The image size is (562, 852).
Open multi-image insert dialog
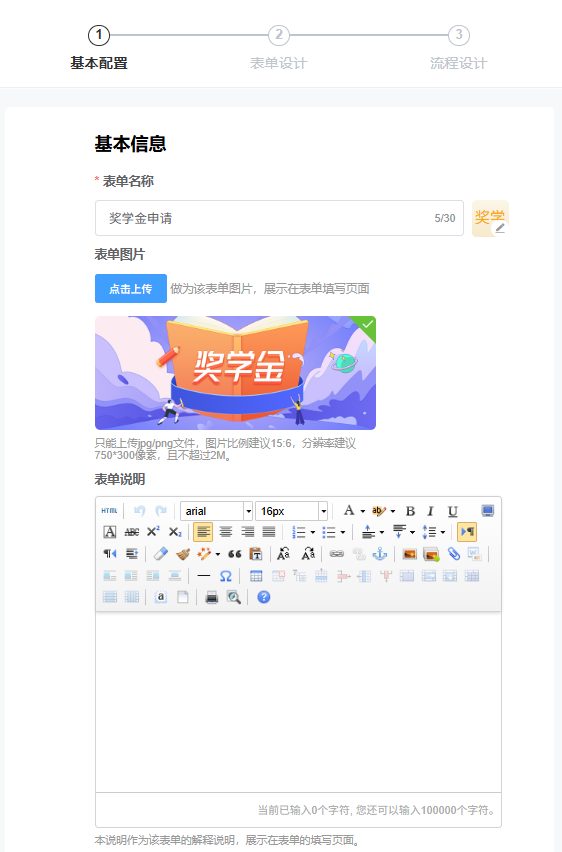[x=431, y=554]
